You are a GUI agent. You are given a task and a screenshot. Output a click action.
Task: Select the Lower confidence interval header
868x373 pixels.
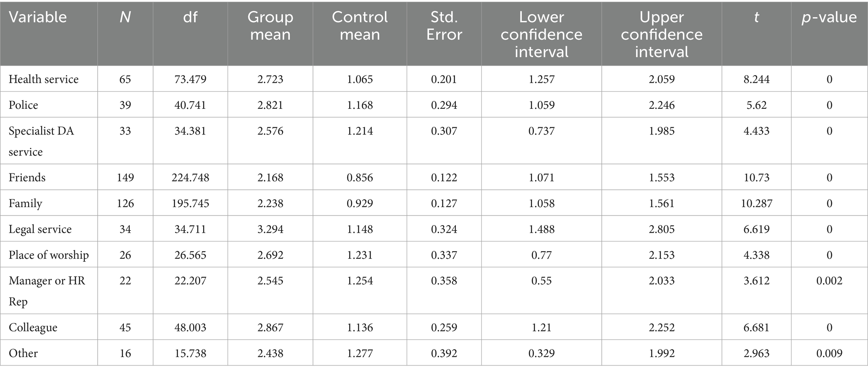click(x=541, y=34)
